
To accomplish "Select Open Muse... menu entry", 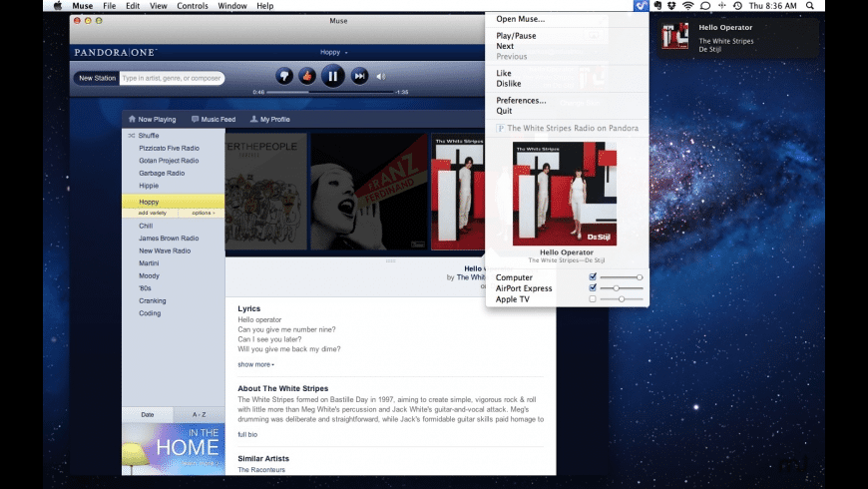I will click(521, 19).
